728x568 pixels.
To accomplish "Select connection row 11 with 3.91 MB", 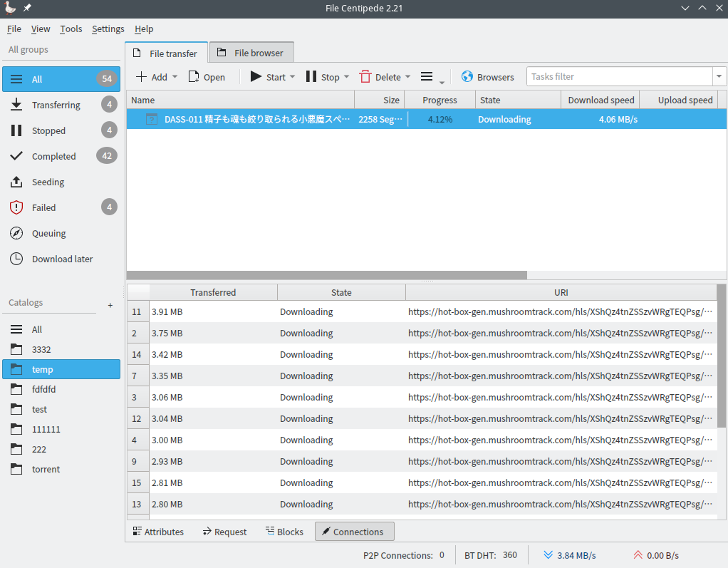I will [x=422, y=311].
